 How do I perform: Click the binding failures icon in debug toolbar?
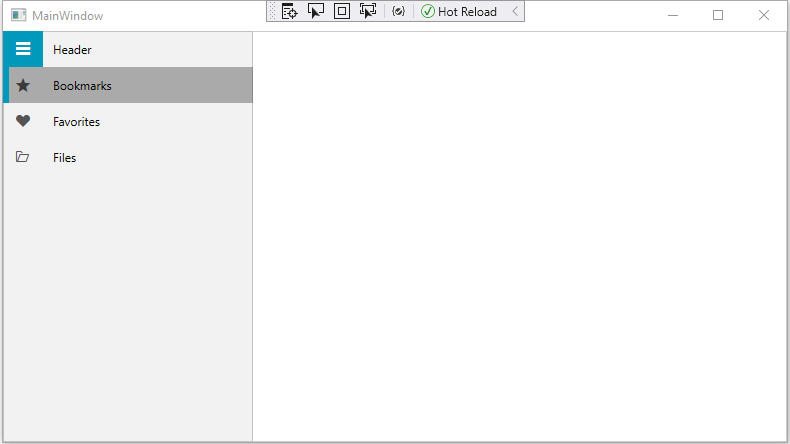pyautogui.click(x=398, y=11)
